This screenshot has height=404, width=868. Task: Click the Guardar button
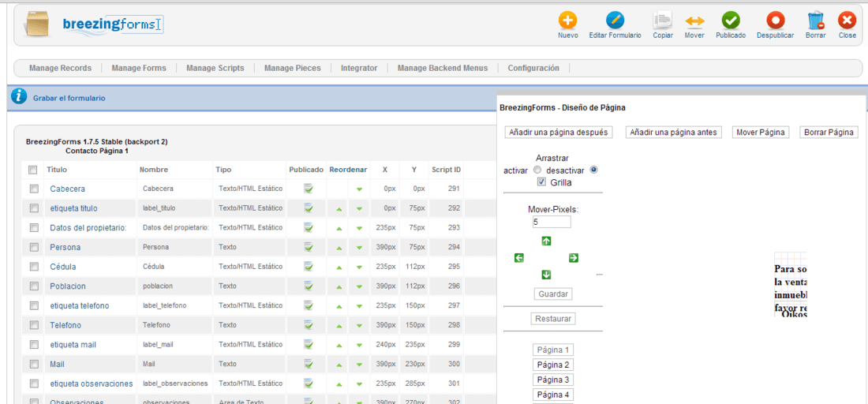tap(553, 294)
